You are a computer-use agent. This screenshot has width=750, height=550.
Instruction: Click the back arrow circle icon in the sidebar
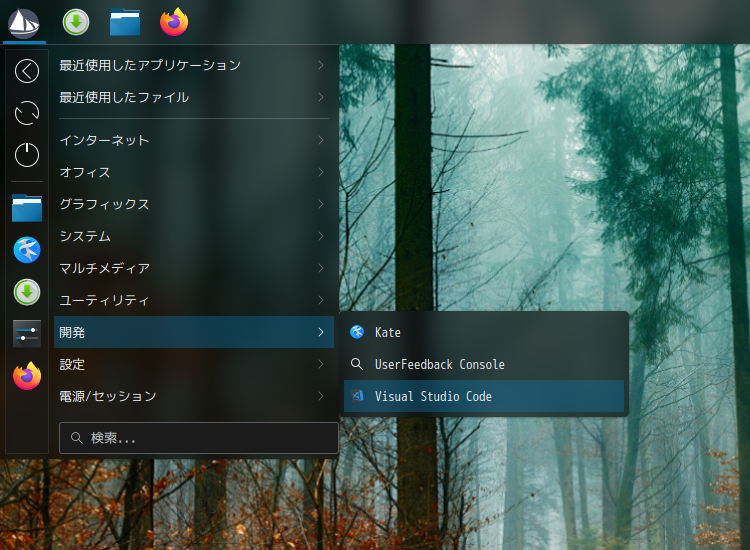click(x=27, y=71)
